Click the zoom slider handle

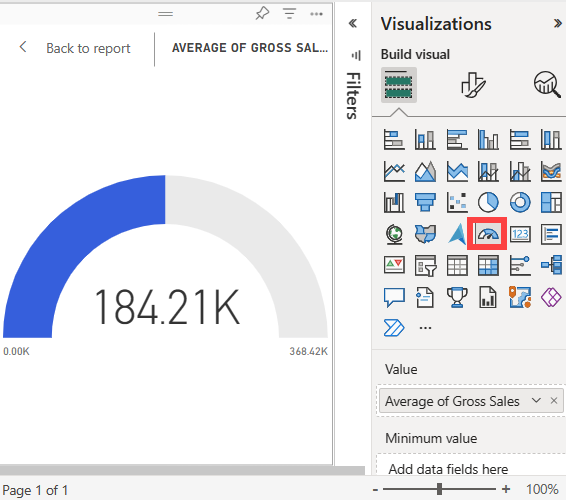tap(439, 489)
